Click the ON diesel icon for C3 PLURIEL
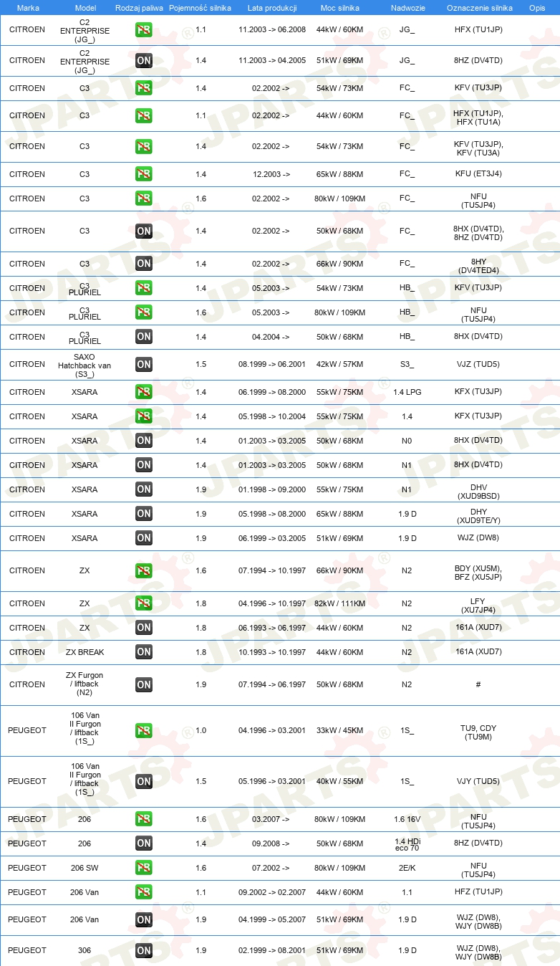The height and width of the screenshot is (966, 560). [144, 337]
